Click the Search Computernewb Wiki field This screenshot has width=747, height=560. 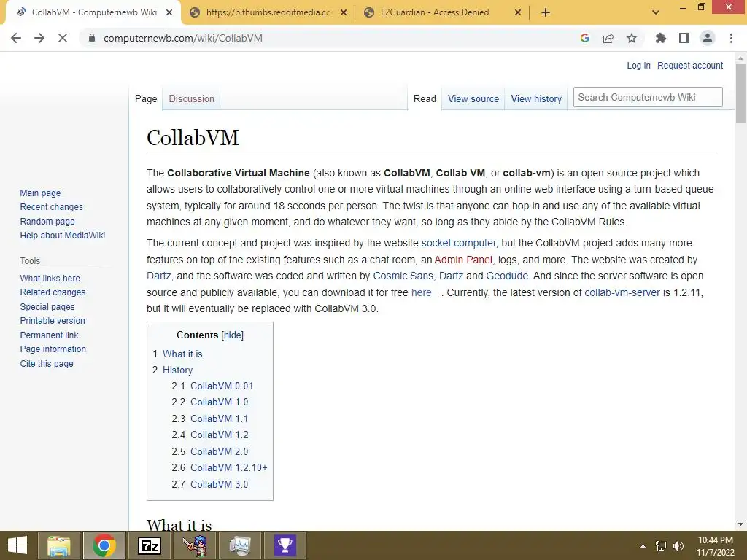click(648, 97)
